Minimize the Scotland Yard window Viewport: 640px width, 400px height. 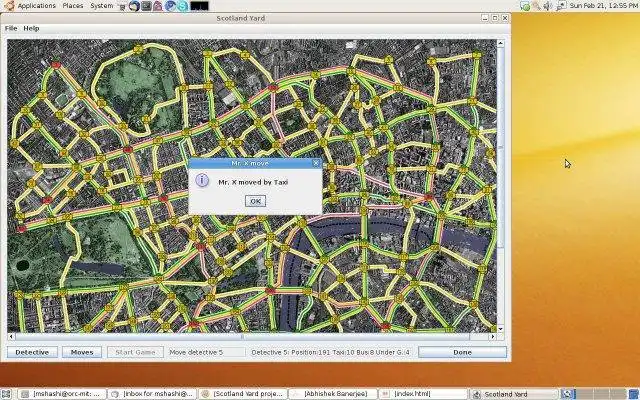(x=485, y=18)
